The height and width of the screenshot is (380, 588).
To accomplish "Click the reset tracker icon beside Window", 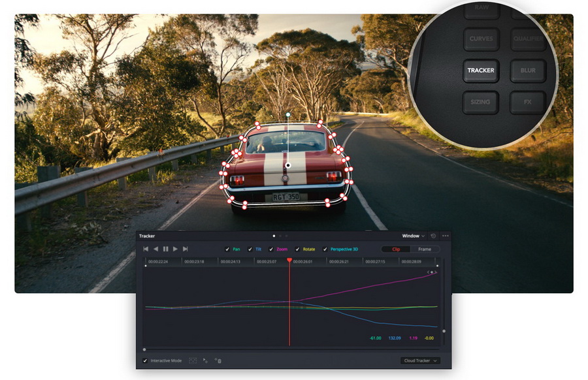I will point(432,236).
